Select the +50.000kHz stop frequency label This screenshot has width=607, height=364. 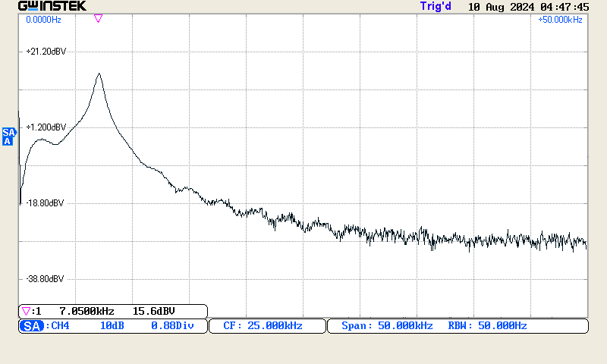click(560, 20)
